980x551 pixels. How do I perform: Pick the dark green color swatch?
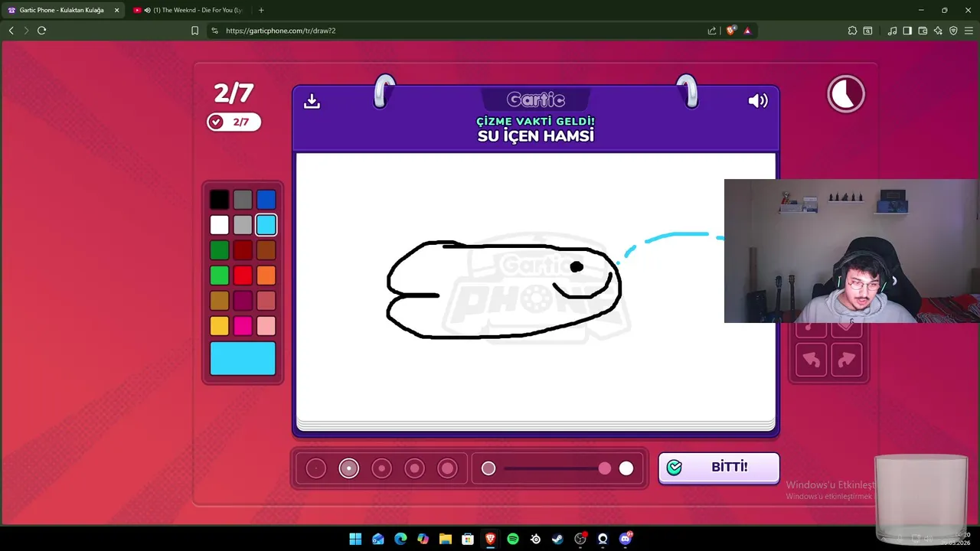[x=220, y=250]
